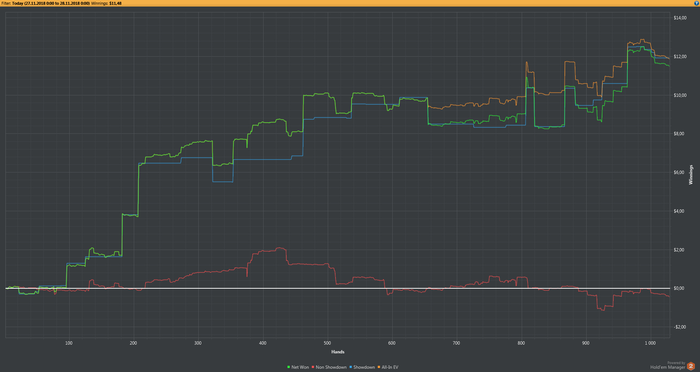Viewport: 700px width, 372px height.
Task: Click the Hands axis title
Action: tap(338, 352)
